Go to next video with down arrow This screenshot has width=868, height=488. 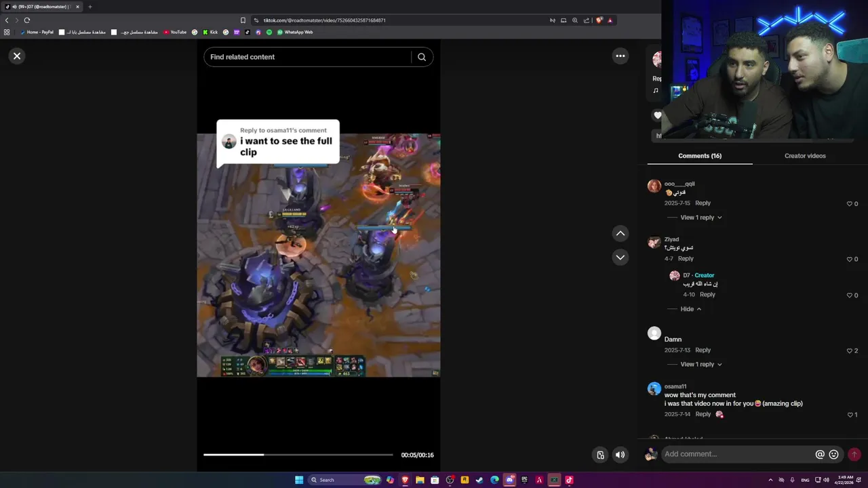click(620, 257)
